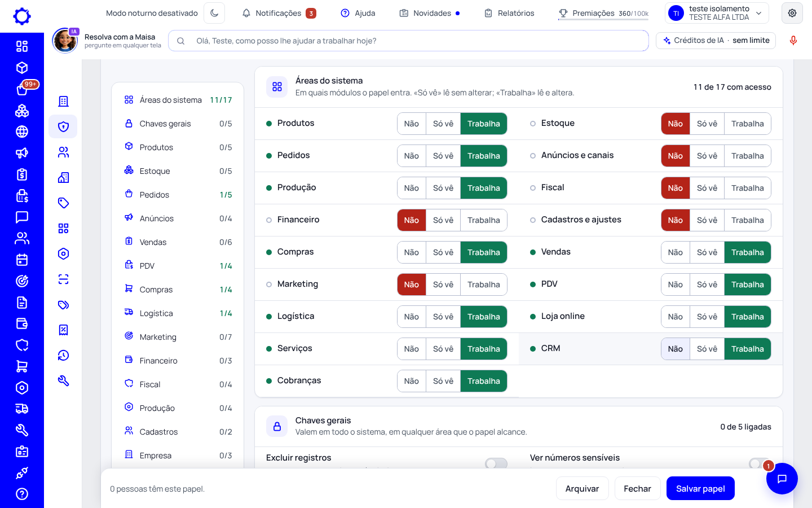Open Novidades in the top bar
812x508 pixels.
[x=430, y=13]
